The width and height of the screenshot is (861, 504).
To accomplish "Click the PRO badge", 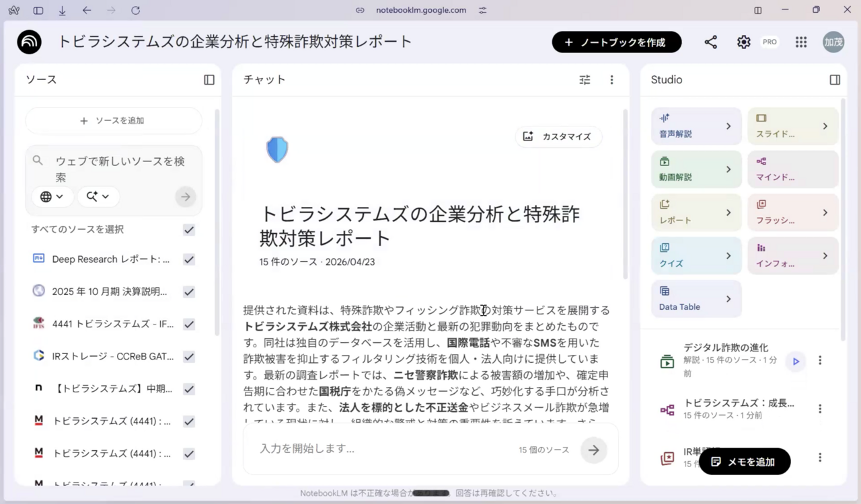I will click(x=770, y=42).
